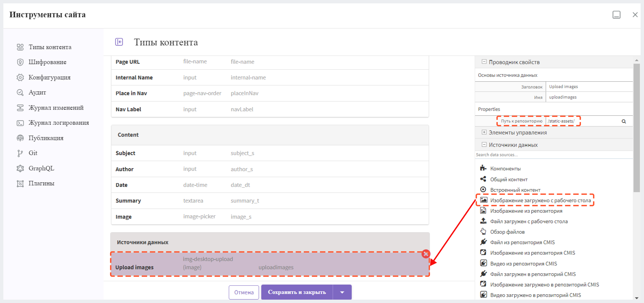Click the Основы источника данных heading

pos(508,75)
